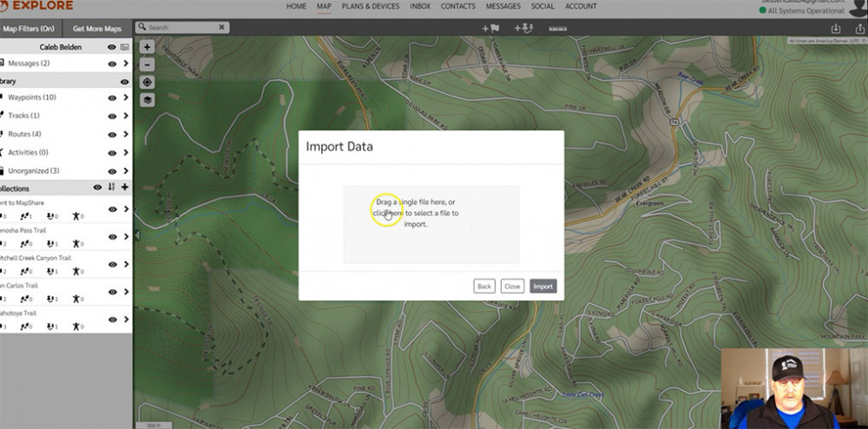Toggle the Library section eye icon
Image resolution: width=868 pixels, height=429 pixels.
[124, 82]
